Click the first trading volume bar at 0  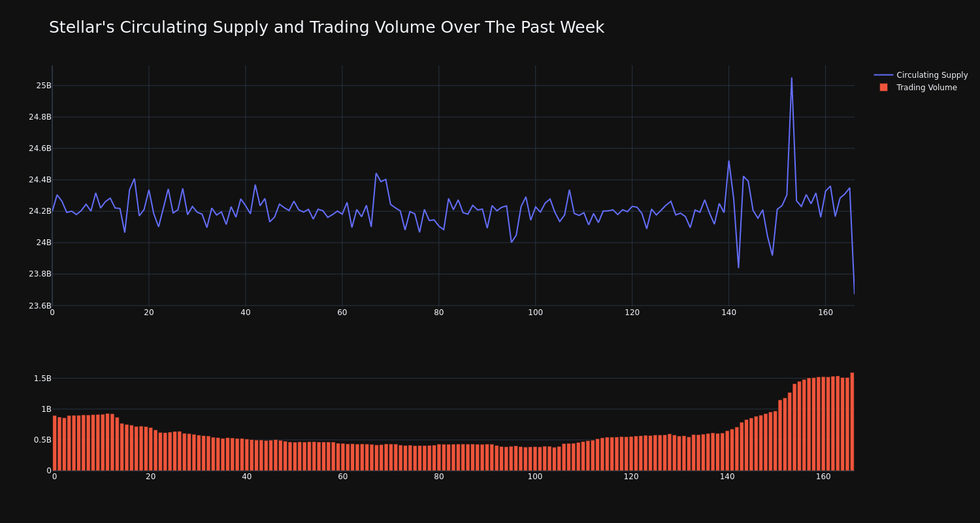click(x=54, y=443)
